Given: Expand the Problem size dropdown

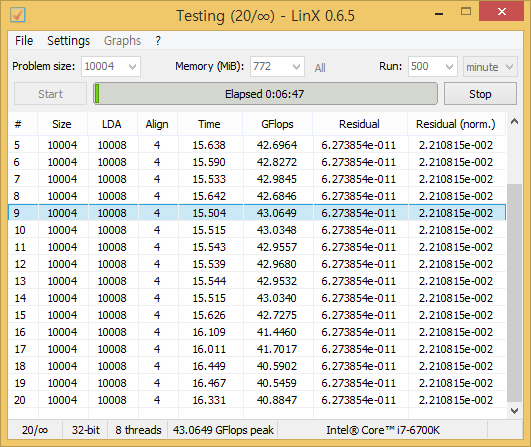Looking at the screenshot, I should click(132, 67).
